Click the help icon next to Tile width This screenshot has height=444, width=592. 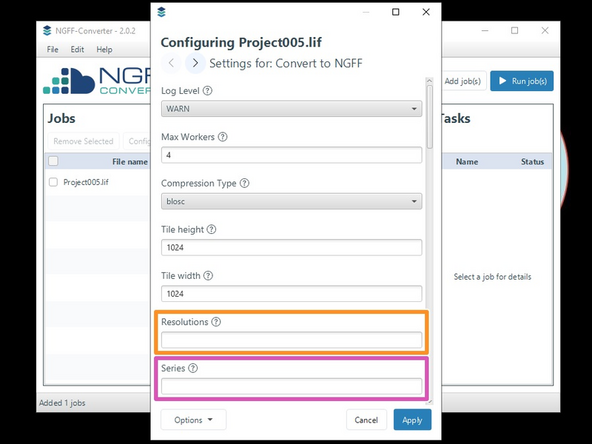(208, 276)
